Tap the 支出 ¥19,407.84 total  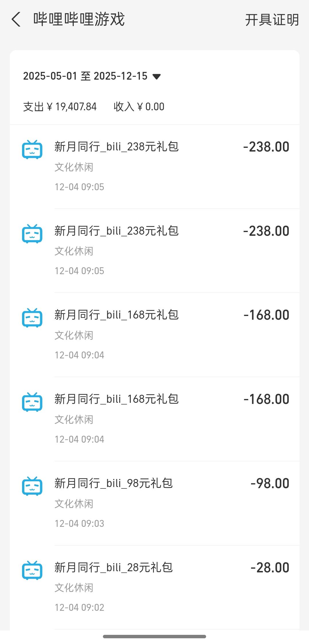60,107
